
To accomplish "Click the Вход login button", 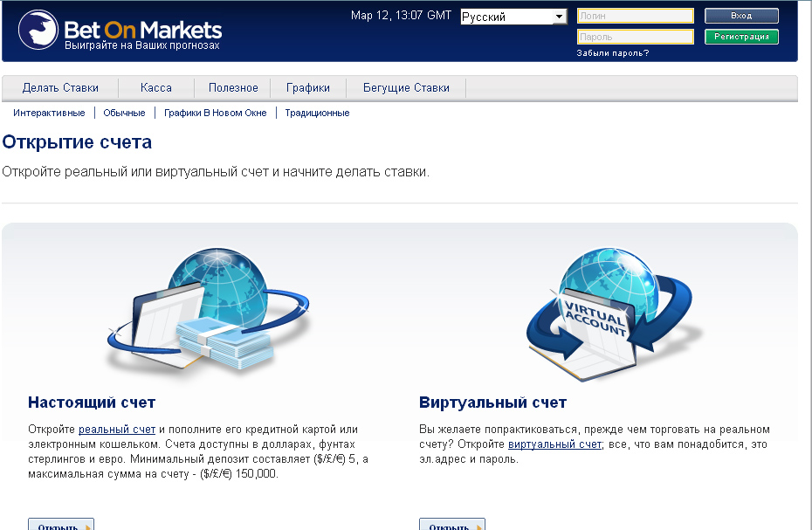I will [x=741, y=16].
